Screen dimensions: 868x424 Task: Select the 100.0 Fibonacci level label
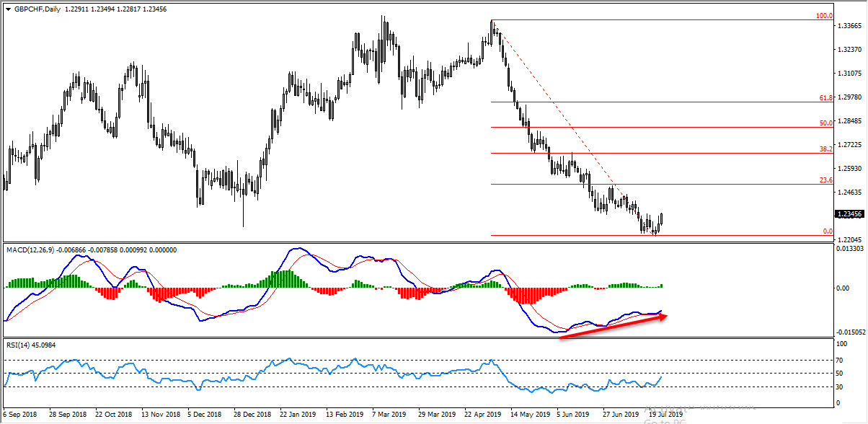(823, 16)
